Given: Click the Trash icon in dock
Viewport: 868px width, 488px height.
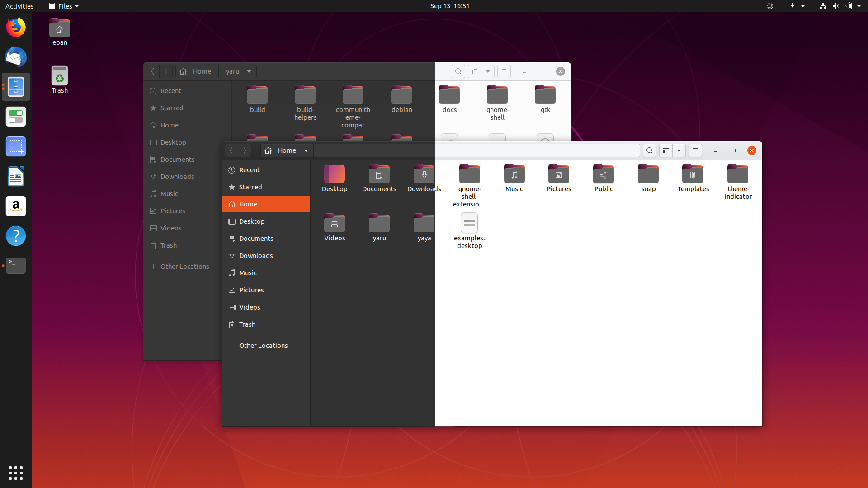Looking at the screenshot, I should 59,76.
